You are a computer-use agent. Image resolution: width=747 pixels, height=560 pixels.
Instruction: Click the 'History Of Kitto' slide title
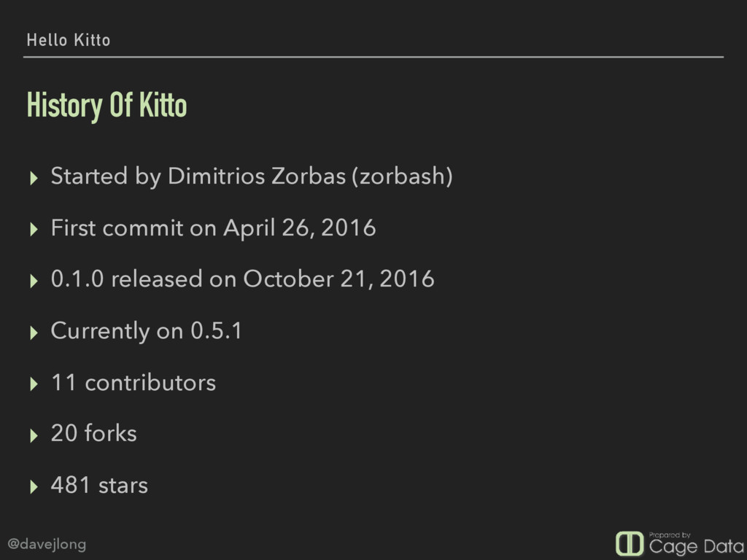coord(107,105)
